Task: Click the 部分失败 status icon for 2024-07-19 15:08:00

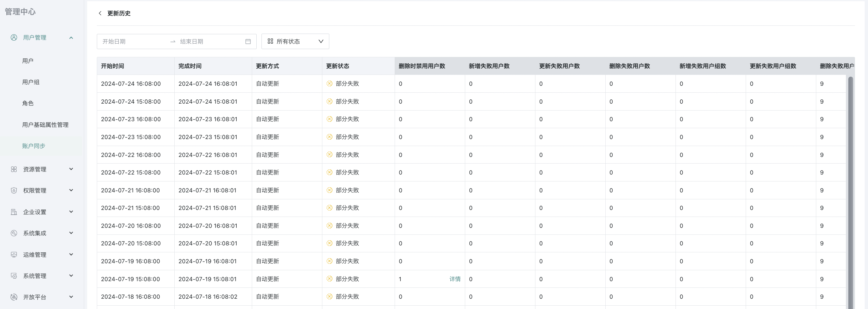Action: 330,279
